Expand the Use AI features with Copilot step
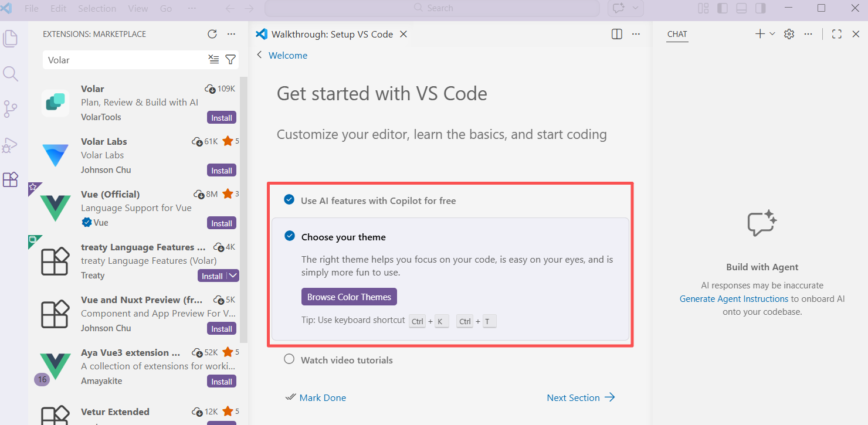 coord(378,200)
